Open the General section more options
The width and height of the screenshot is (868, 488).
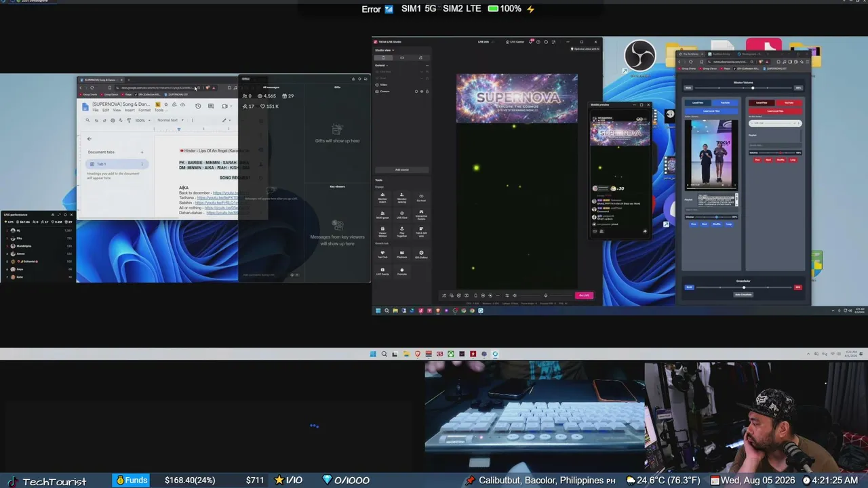427,65
